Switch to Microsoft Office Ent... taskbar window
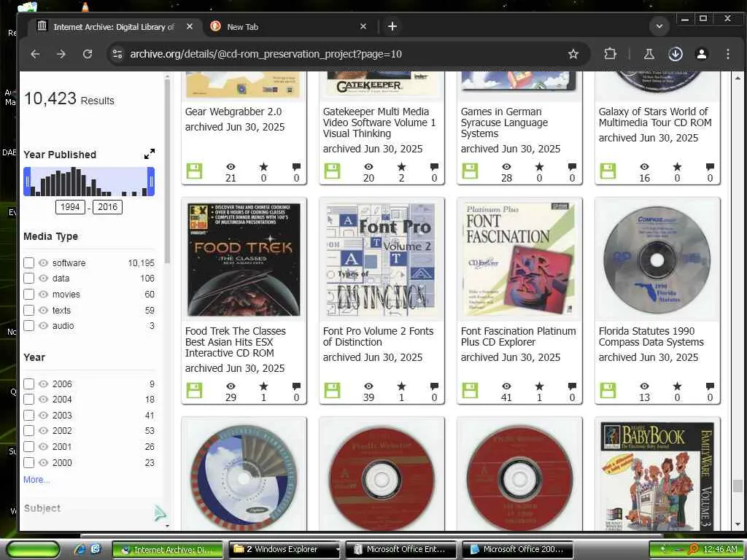 (401, 550)
